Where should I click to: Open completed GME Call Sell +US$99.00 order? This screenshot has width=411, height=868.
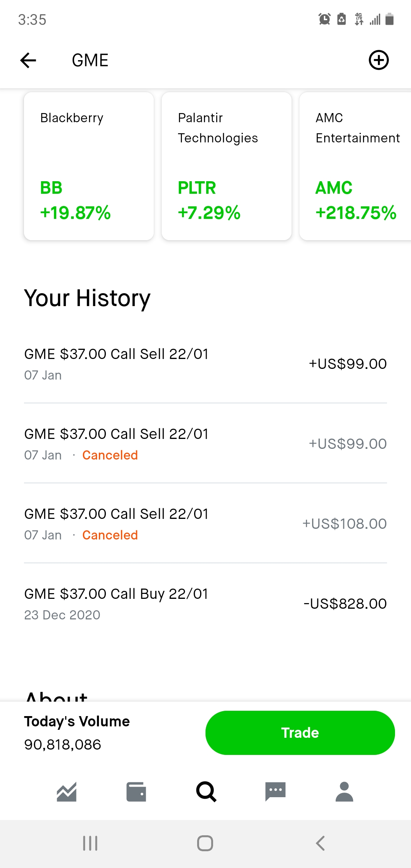coord(205,364)
